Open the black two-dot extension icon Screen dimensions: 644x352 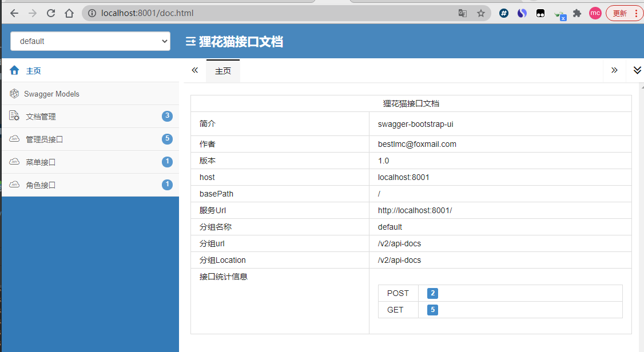[540, 13]
